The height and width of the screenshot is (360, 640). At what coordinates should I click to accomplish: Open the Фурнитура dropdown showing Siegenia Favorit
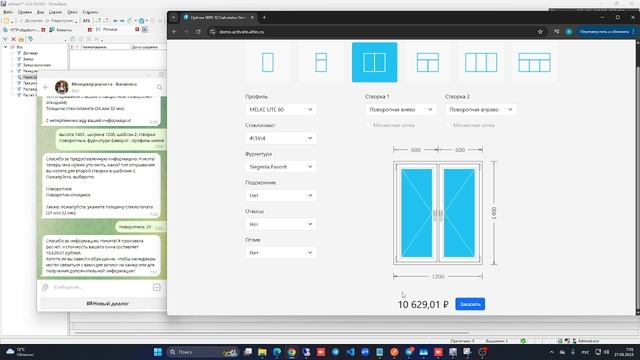click(281, 167)
